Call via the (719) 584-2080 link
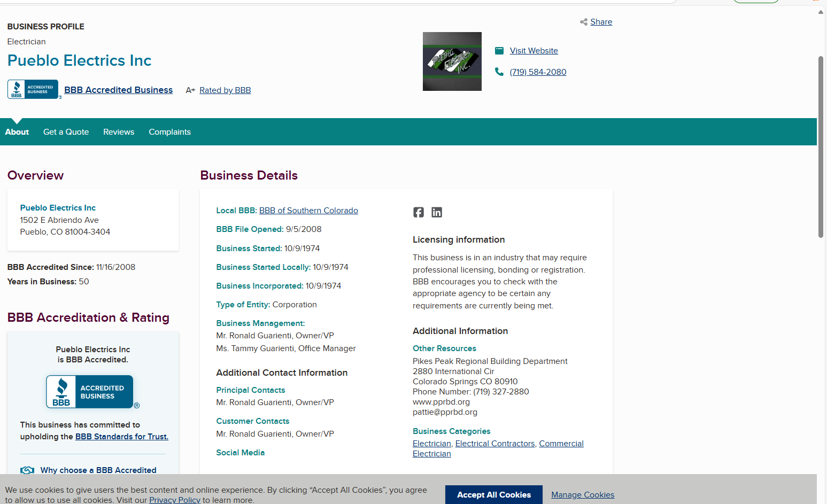This screenshot has width=827, height=504. 538,72
